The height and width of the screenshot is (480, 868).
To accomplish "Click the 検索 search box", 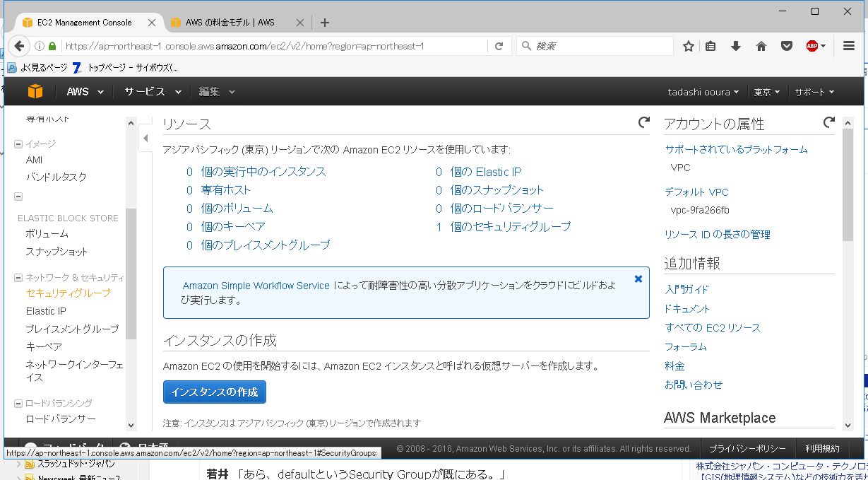I will (595, 46).
